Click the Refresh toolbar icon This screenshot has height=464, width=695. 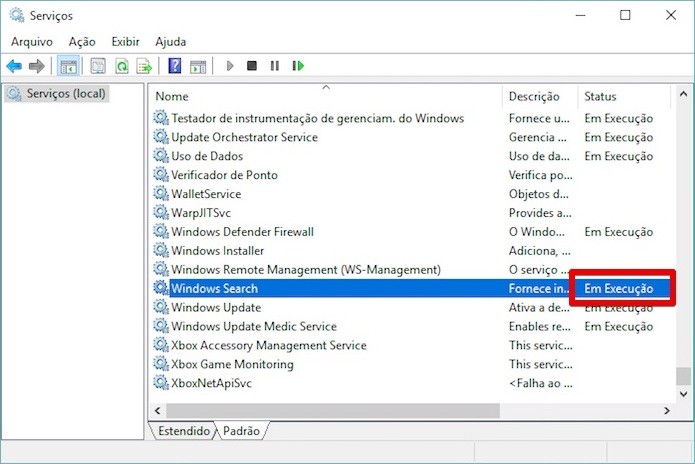[121, 66]
